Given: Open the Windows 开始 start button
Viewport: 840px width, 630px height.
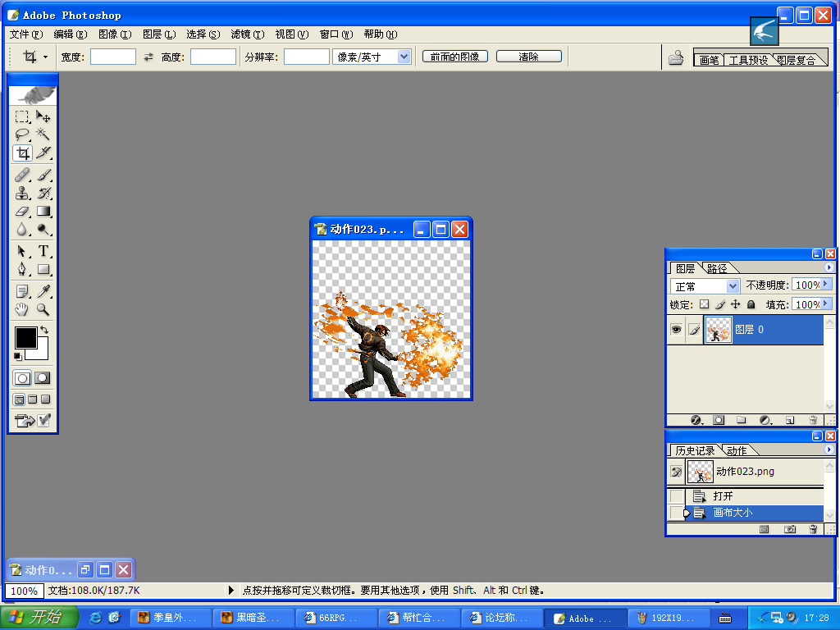Looking at the screenshot, I should tap(39, 618).
